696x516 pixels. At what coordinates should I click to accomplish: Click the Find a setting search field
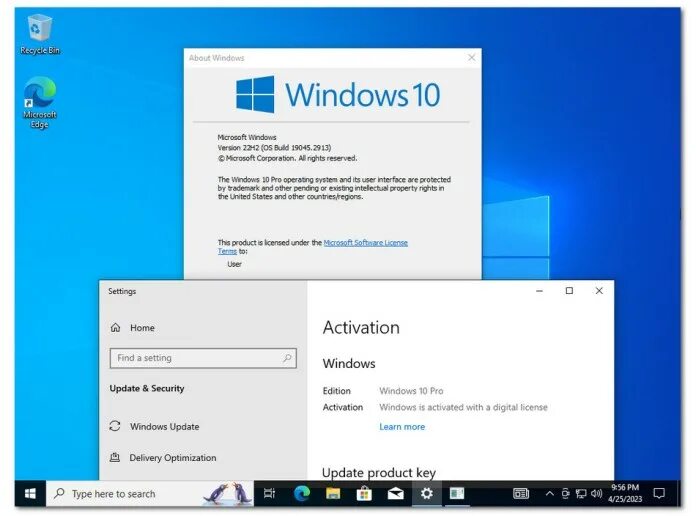[203, 358]
